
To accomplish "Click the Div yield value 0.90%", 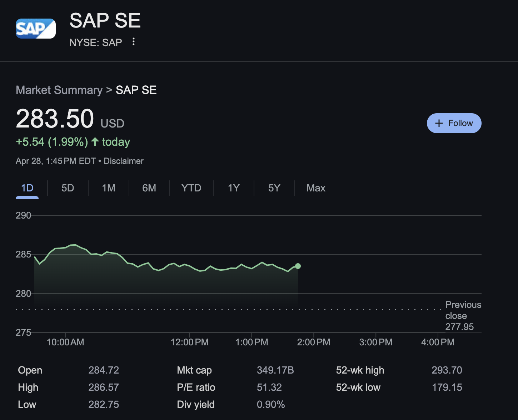I will click(x=271, y=404).
